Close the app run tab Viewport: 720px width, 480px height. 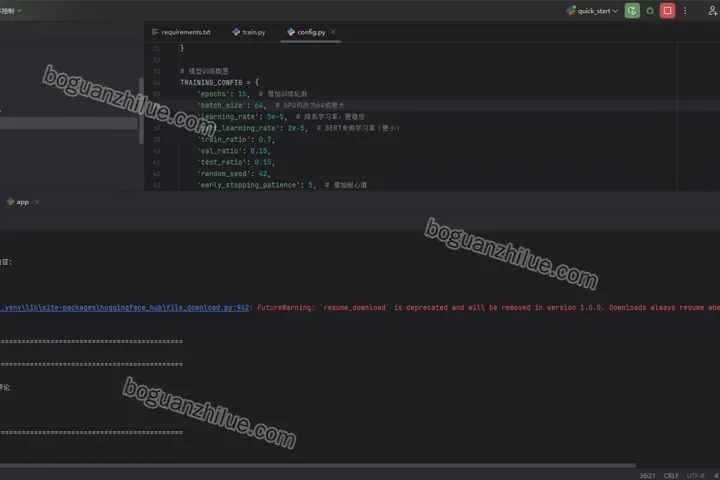point(37,202)
